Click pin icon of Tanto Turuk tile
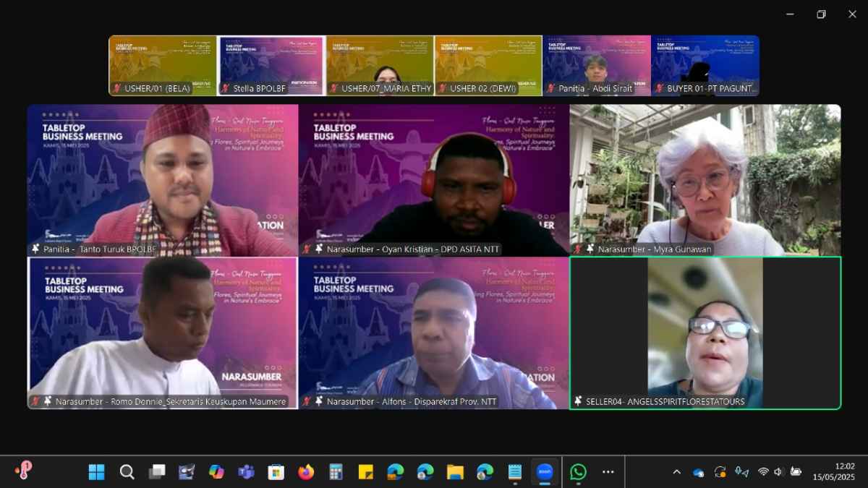This screenshot has width=868, height=488. coord(35,249)
